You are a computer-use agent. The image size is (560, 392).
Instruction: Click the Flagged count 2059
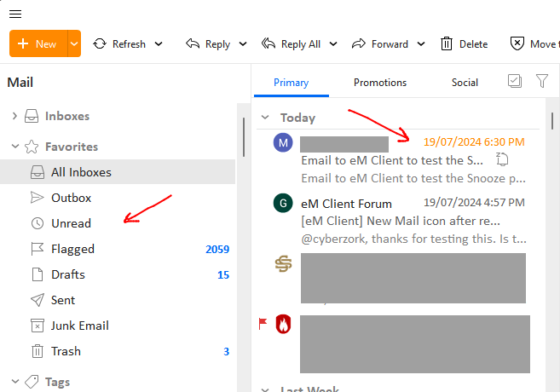click(217, 249)
